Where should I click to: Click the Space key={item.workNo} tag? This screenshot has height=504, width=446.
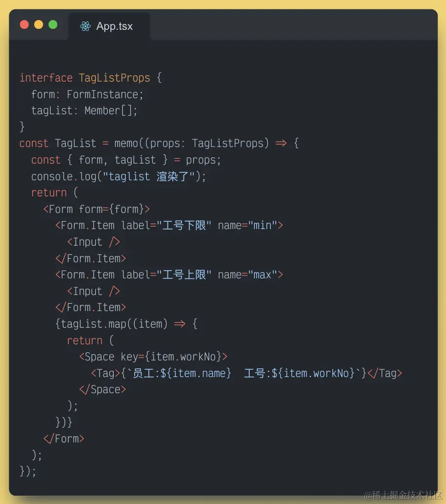pos(153,357)
